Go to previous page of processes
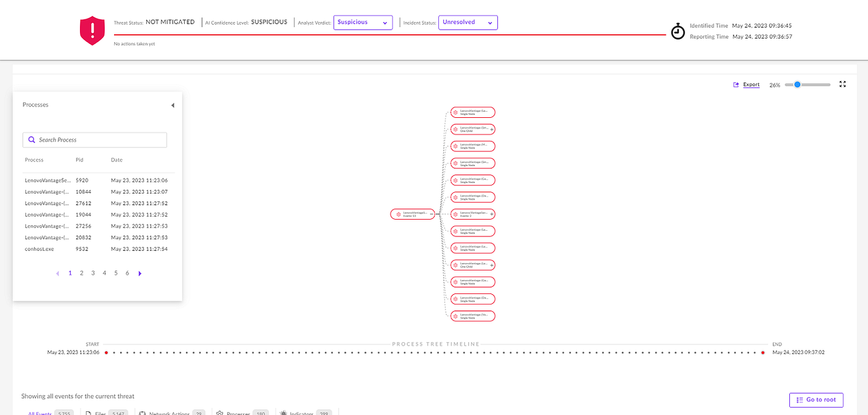Viewport: 868px width, 415px height. pos(58,274)
